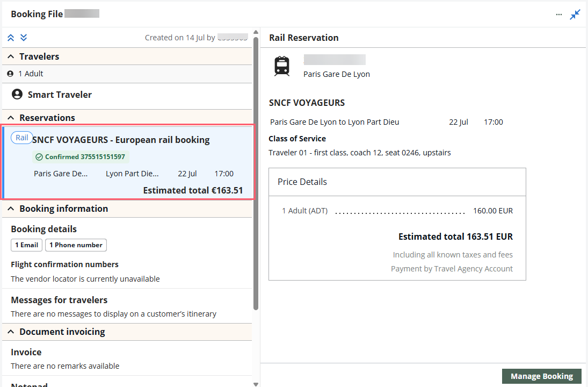
Task: Click the Rail Reservation panel title
Action: click(304, 38)
